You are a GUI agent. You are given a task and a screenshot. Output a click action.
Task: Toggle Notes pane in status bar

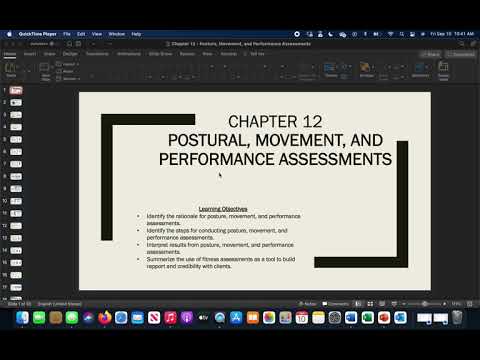[x=307, y=304]
